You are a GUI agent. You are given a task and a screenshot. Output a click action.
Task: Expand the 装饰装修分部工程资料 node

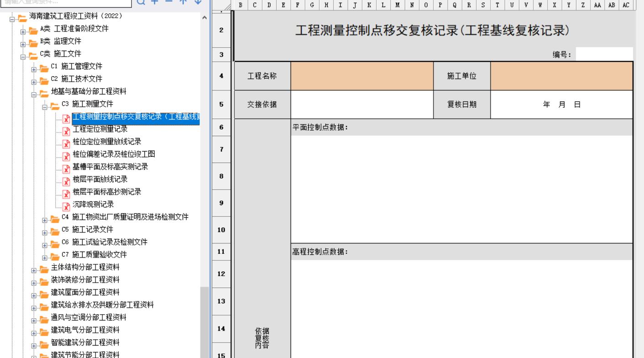pyautogui.click(x=34, y=283)
